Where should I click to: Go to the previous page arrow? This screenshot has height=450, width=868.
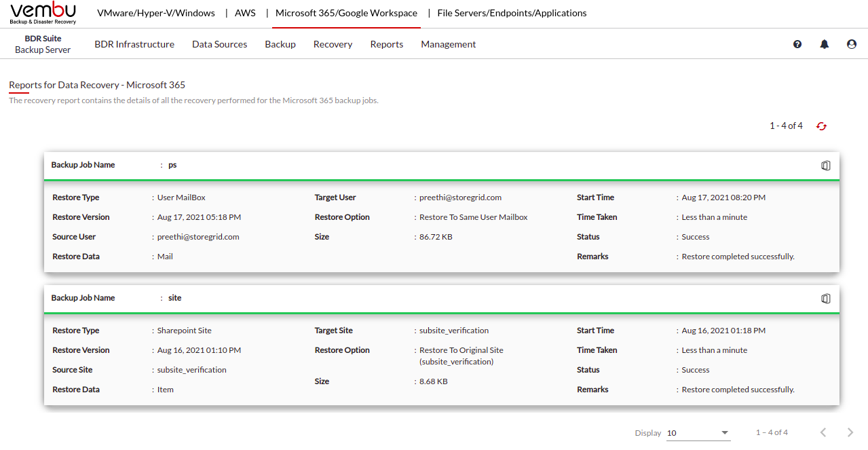point(823,432)
